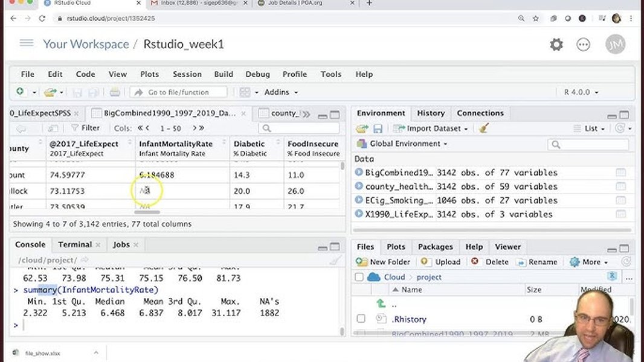644x362 pixels.
Task: Expand X1990_LifeExp data object arrow
Action: tap(359, 214)
